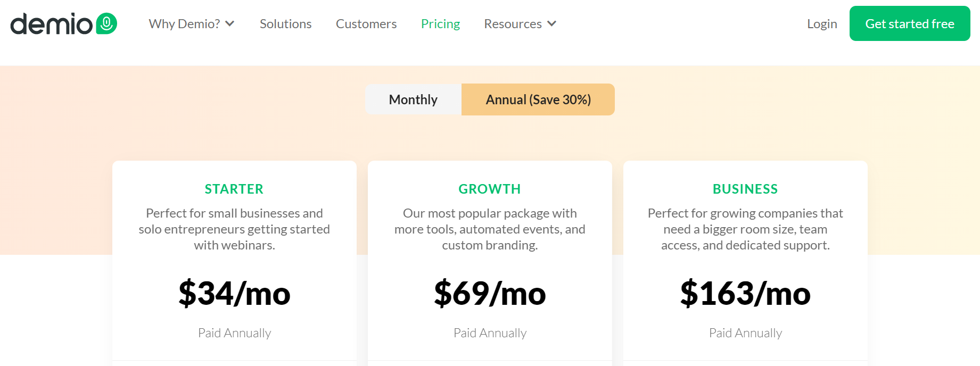Switch billing to Monthly
Screen dimensions: 980x366
click(413, 99)
